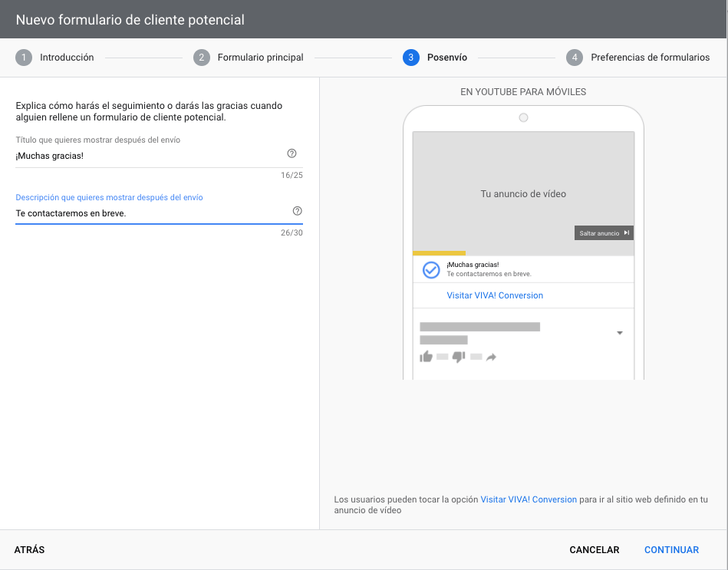Click the share arrow icon in the preview
The height and width of the screenshot is (570, 728).
coord(491,357)
